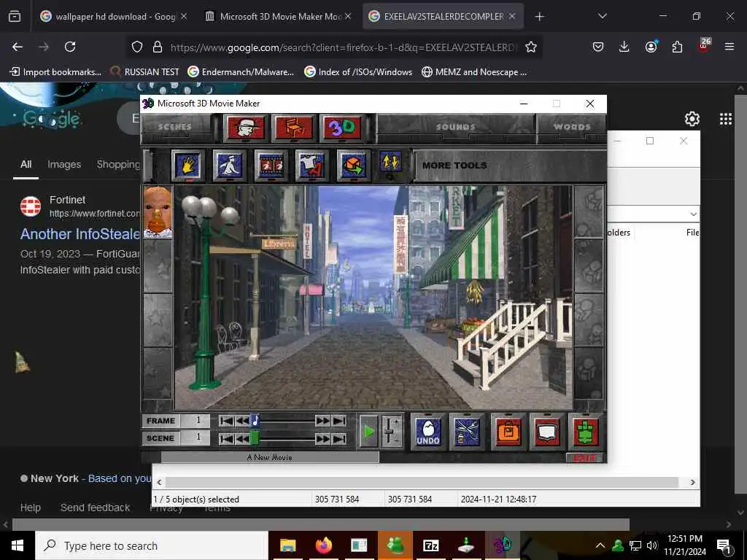Viewport: 747px width, 560px height.
Task: Select the rotate box tool icon
Action: [x=352, y=166]
